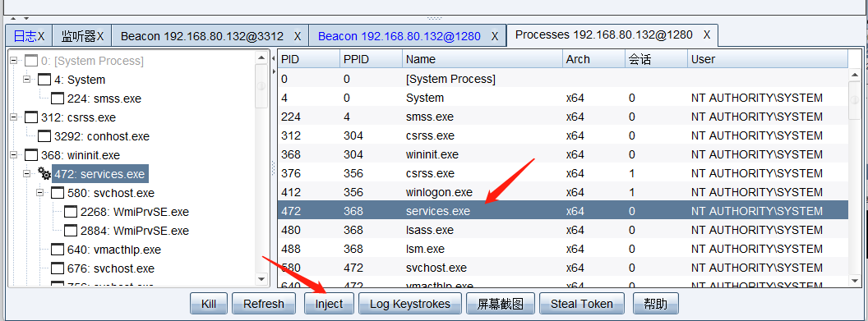Click the window icon of 224: smss.exe
Image resolution: width=868 pixels, height=321 pixels.
point(57,99)
